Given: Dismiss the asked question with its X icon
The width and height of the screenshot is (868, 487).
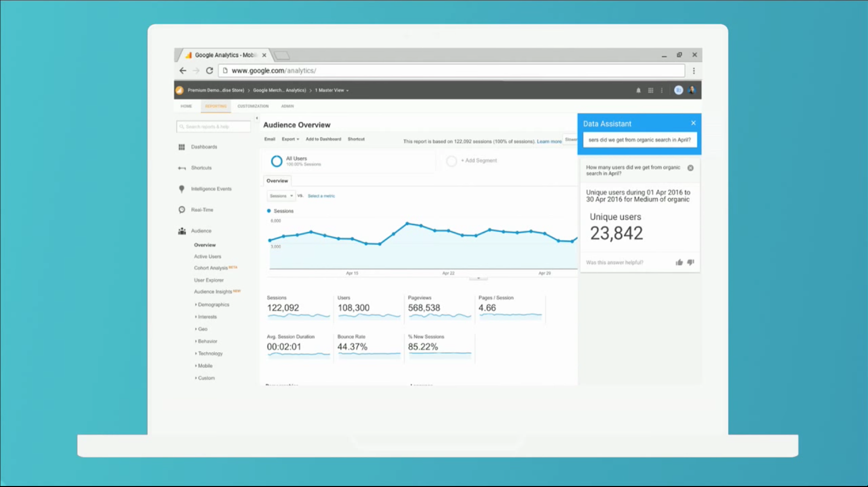Looking at the screenshot, I should (690, 168).
